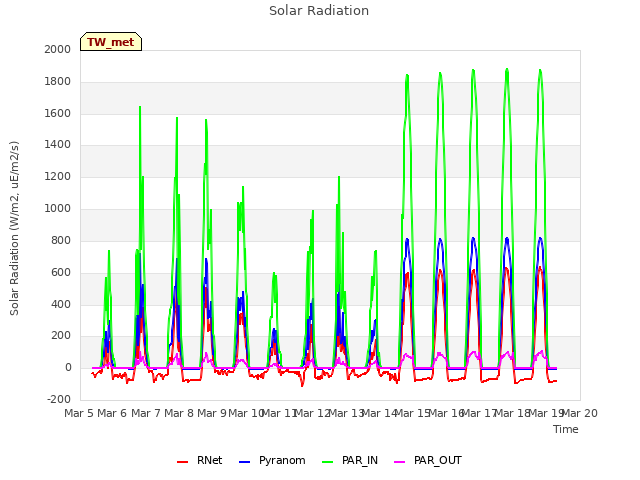The image size is (640, 480).
Task: Click the Time x-axis title
Action: tap(566, 429)
